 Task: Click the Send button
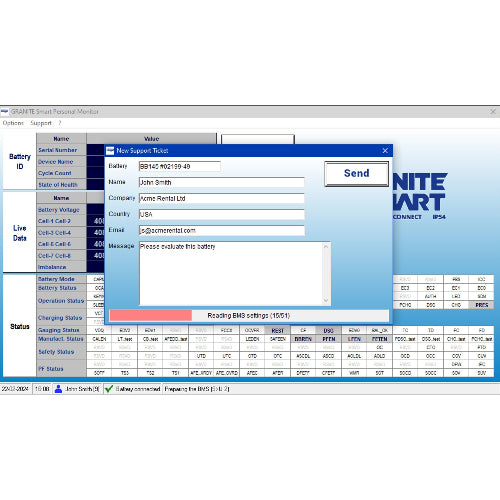coord(356,173)
